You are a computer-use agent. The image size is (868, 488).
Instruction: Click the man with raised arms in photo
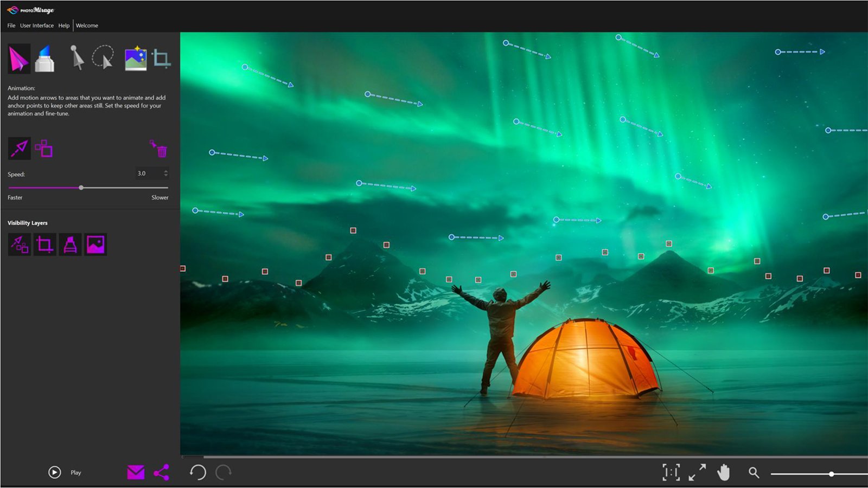tap(500, 336)
